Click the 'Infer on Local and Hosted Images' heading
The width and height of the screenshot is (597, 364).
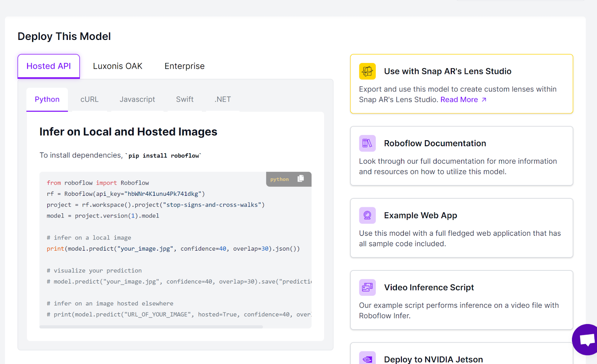click(128, 132)
